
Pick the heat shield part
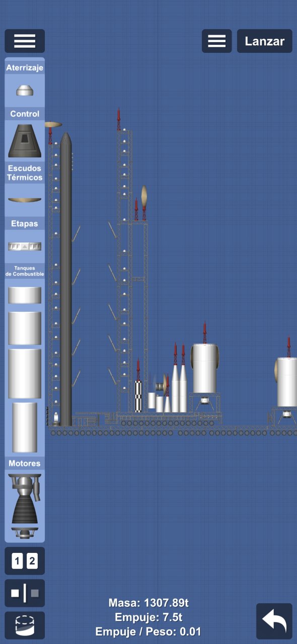pyautogui.click(x=25, y=200)
